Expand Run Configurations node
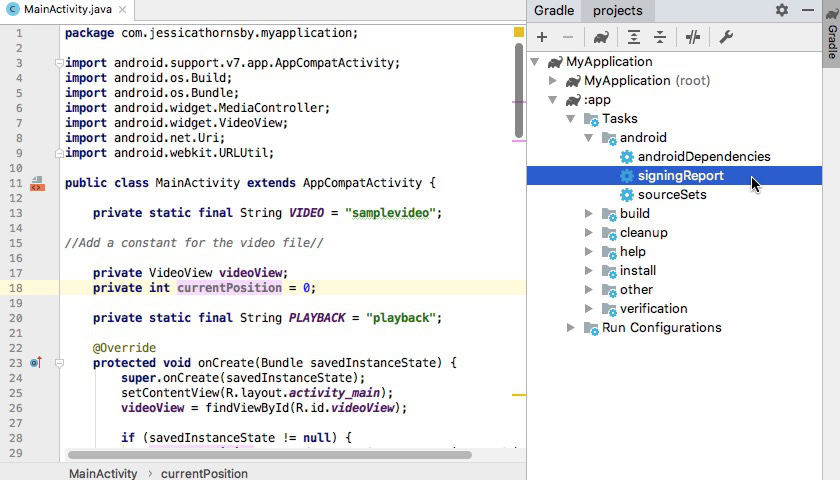This screenshot has height=481, width=840. [572, 328]
